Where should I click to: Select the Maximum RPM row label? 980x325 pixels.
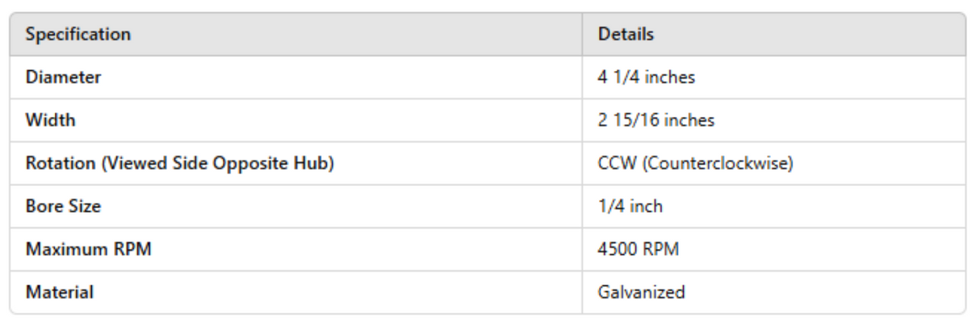[x=88, y=249]
